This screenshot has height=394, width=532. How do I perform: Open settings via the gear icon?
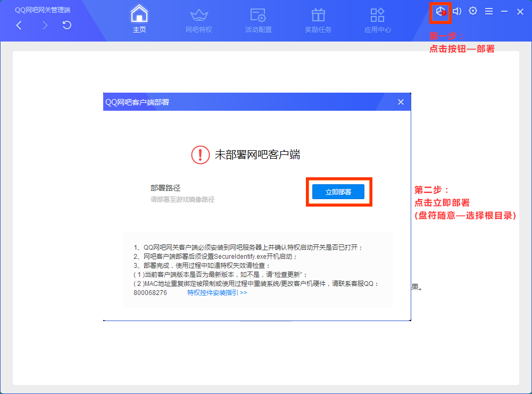click(473, 11)
